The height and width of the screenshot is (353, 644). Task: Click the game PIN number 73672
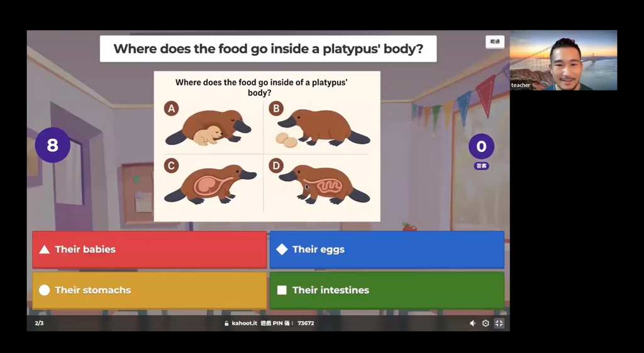point(306,323)
